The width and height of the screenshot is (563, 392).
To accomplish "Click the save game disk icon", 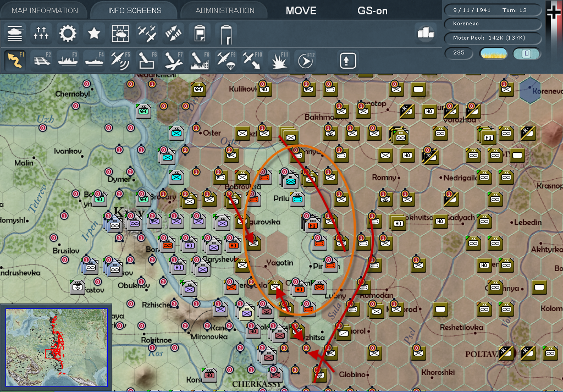I will click(x=200, y=34).
